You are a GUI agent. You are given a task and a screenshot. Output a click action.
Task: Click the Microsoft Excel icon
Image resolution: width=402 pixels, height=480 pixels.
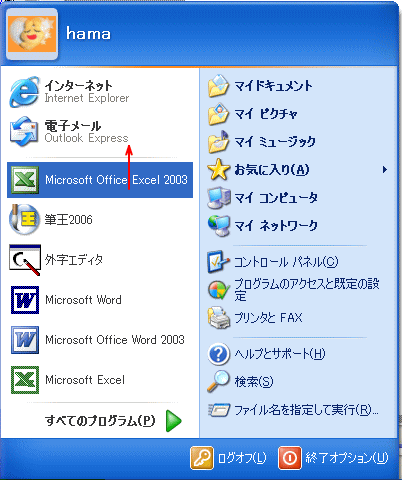pyautogui.click(x=25, y=380)
